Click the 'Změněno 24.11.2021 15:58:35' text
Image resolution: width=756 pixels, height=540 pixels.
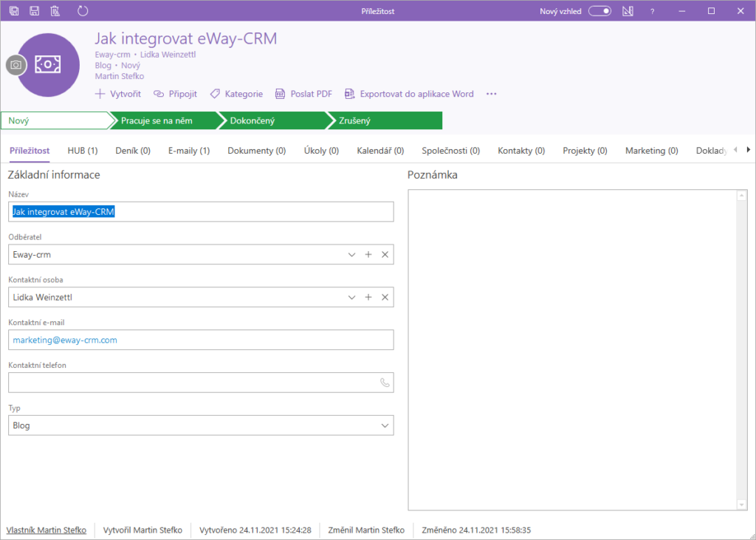coord(476,530)
